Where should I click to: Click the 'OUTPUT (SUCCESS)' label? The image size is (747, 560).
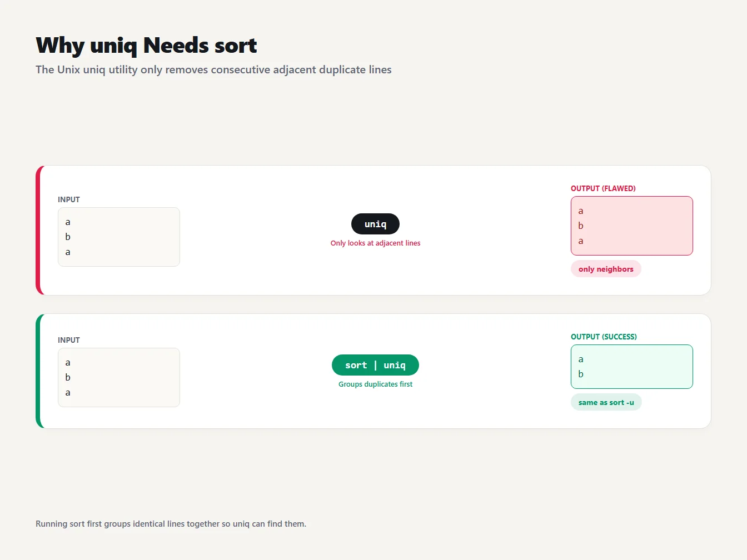pyautogui.click(x=604, y=337)
